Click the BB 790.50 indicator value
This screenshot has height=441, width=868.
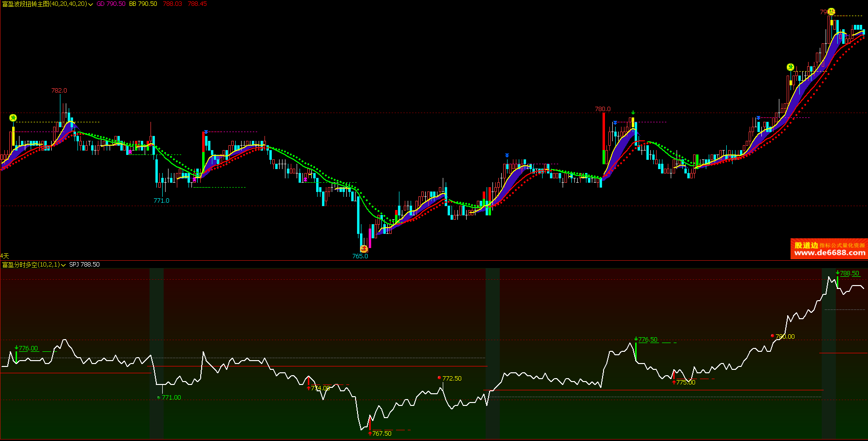click(x=143, y=4)
